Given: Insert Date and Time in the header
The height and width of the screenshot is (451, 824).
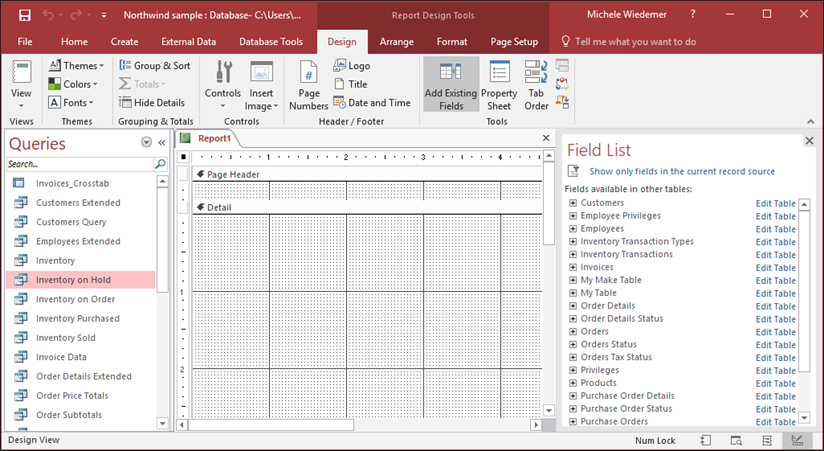Looking at the screenshot, I should coord(372,102).
